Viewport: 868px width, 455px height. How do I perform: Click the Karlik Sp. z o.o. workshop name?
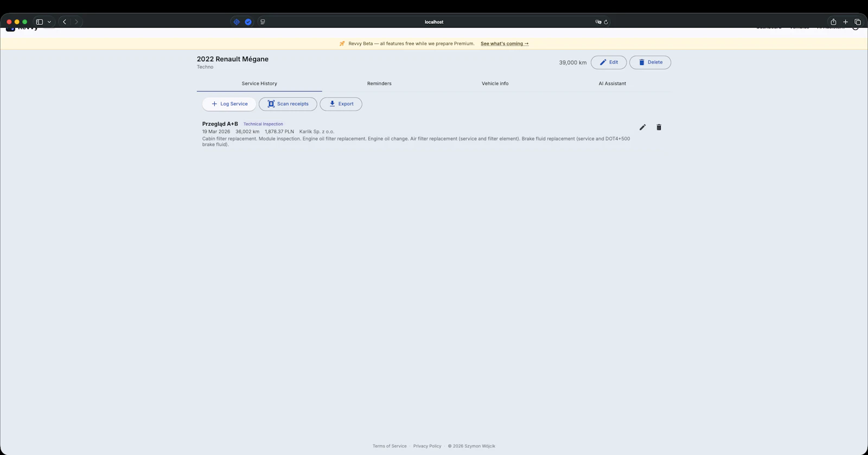(x=317, y=132)
